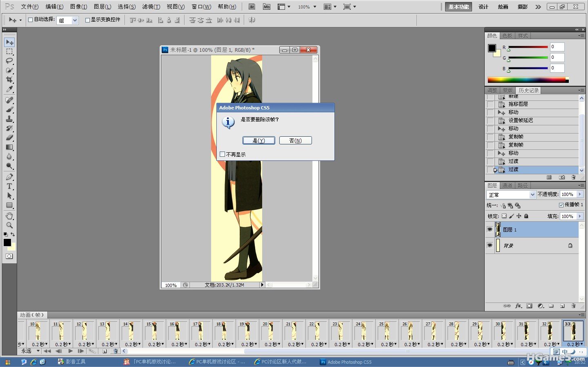The image size is (588, 367).
Task: Click the color spectrum ramp in Color panel
Action: coord(528,80)
